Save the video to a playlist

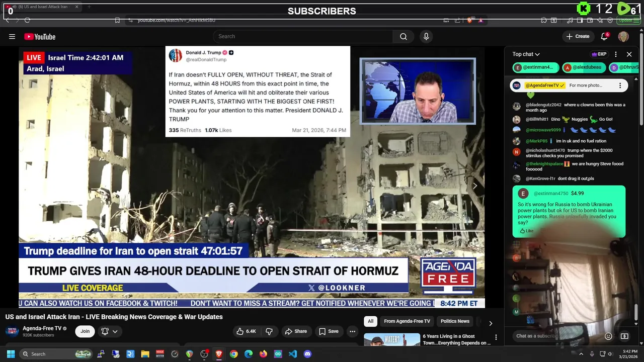coord(329,331)
